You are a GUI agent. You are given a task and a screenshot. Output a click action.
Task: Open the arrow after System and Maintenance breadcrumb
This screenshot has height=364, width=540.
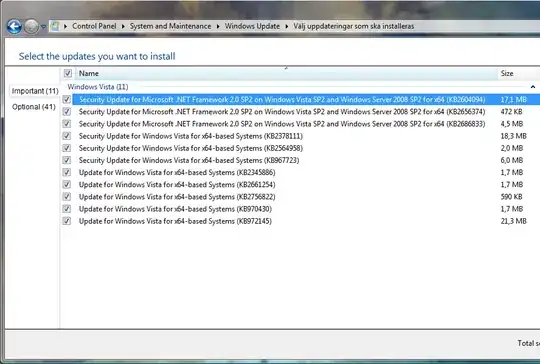click(218, 26)
